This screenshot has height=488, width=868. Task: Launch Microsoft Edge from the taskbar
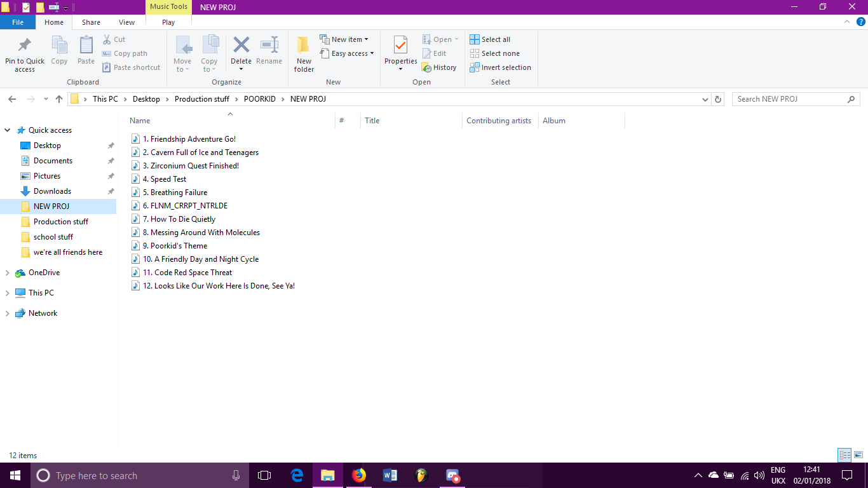(x=297, y=475)
